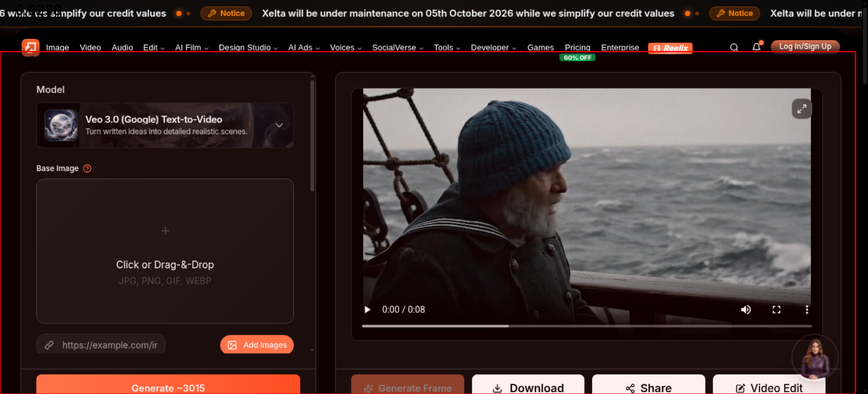
Task: Open the Games page
Action: pyautogui.click(x=540, y=48)
